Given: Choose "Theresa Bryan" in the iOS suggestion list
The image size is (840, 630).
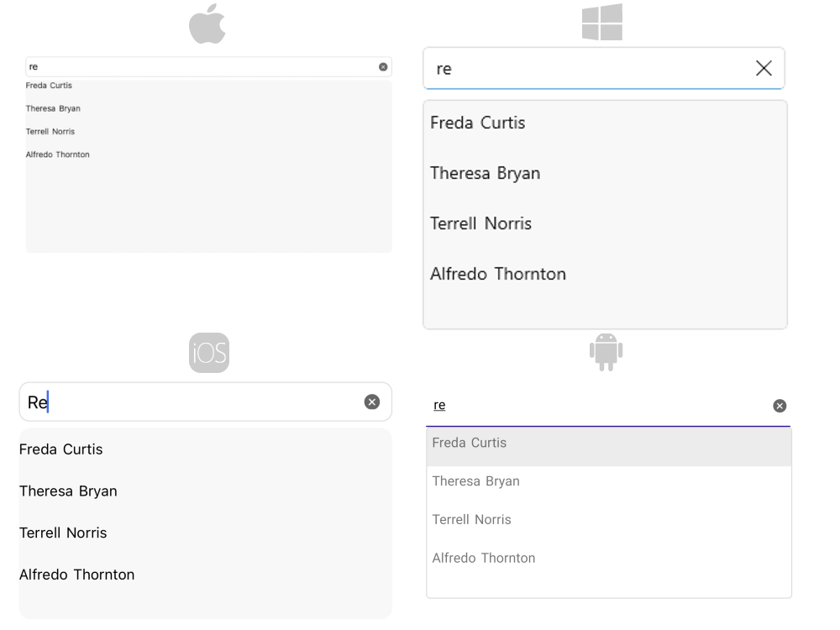Looking at the screenshot, I should (x=68, y=491).
